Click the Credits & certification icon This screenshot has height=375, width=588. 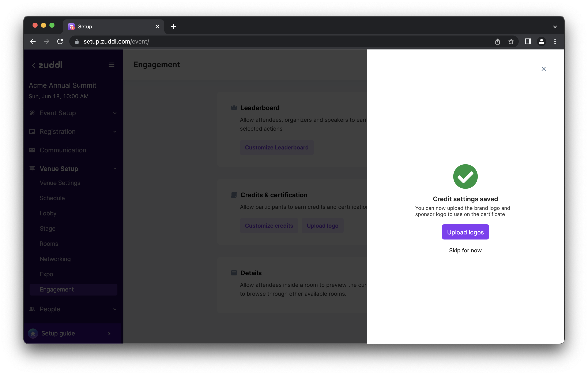point(234,195)
